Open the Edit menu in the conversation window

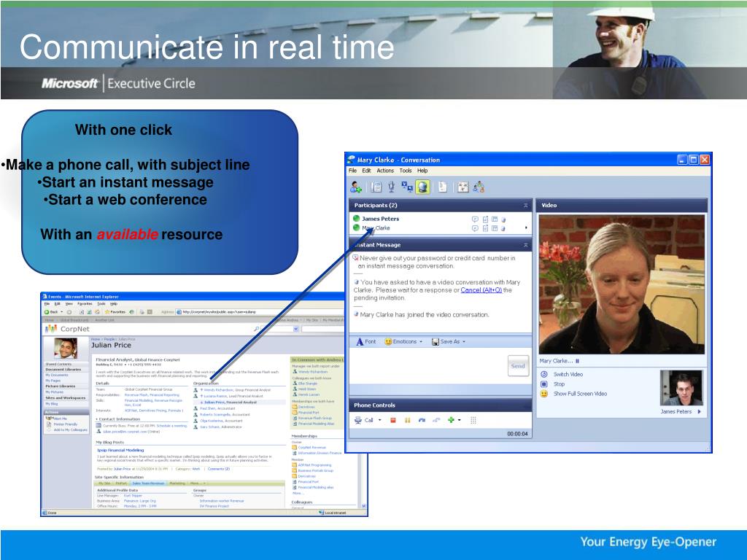366,171
